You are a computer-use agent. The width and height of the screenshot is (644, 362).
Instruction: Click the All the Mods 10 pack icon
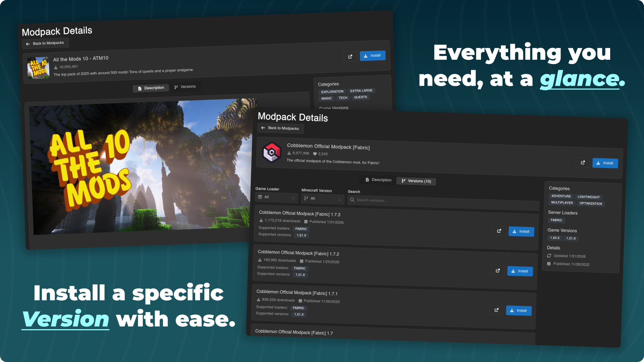tap(38, 68)
